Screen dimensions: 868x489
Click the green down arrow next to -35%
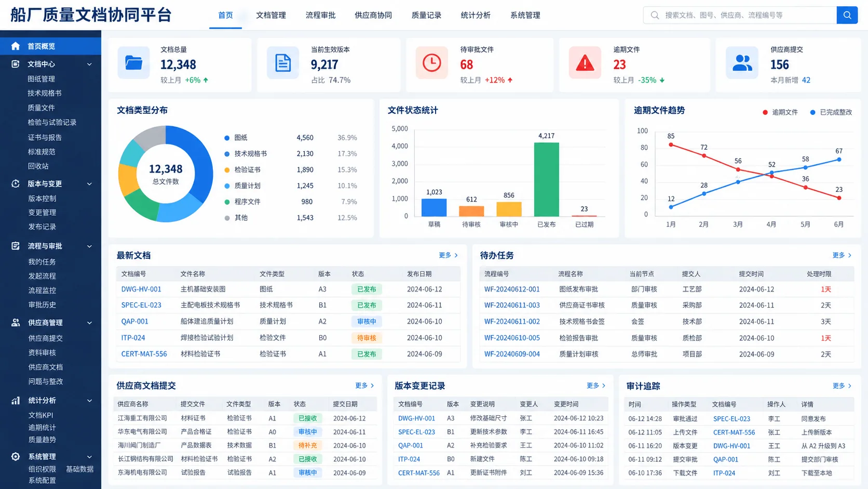coord(662,80)
